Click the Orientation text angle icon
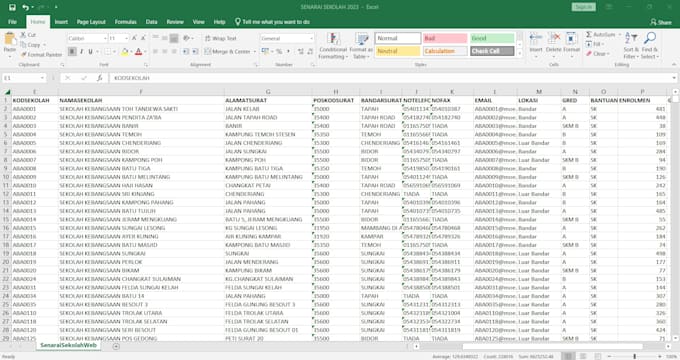 click(x=186, y=38)
